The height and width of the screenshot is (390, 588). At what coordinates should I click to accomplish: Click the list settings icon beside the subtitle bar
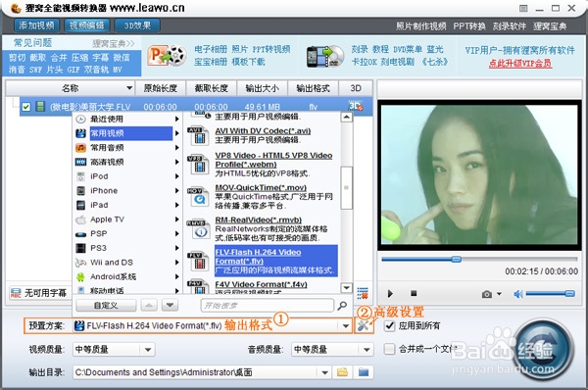[363, 293]
